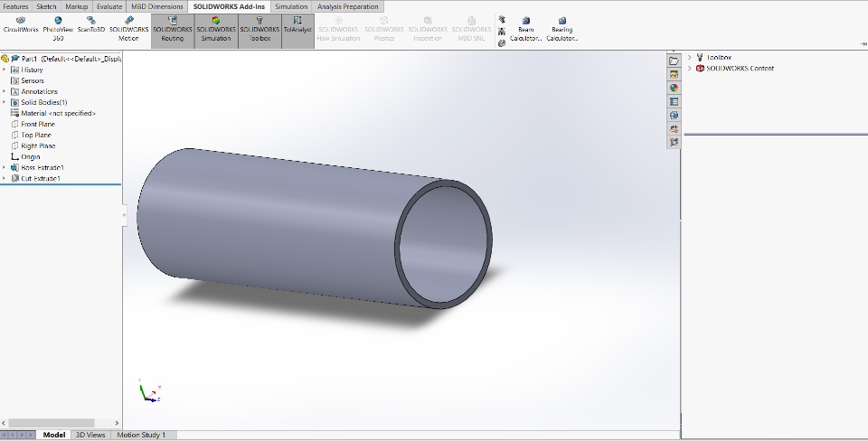Viewport: 868px width, 441px height.
Task: Click the Cut-Extrude1 feature icon
Action: pos(15,178)
